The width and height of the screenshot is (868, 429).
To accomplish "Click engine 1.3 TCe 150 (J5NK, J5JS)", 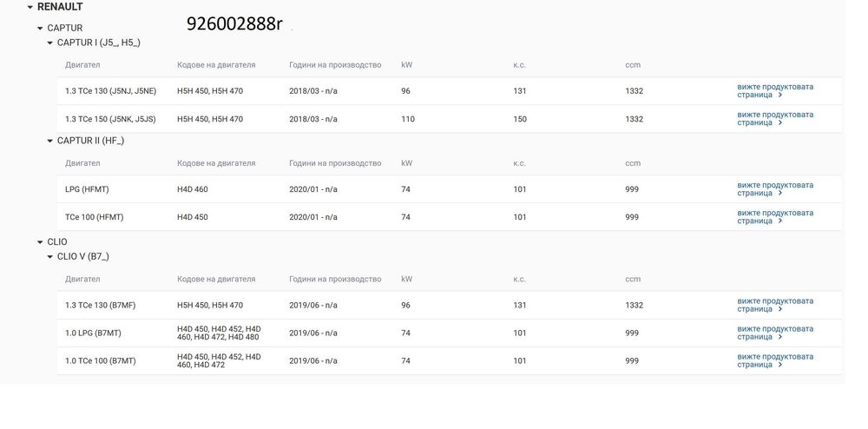I will 110,119.
